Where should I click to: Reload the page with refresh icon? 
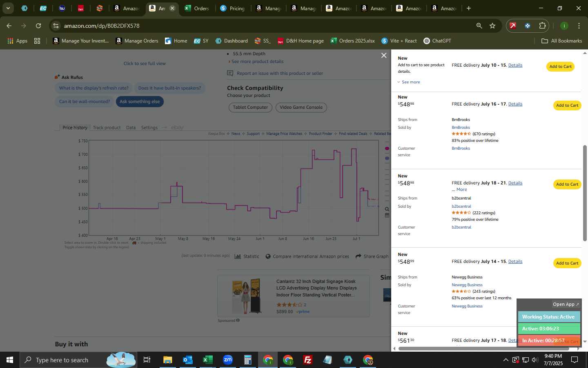[38, 26]
